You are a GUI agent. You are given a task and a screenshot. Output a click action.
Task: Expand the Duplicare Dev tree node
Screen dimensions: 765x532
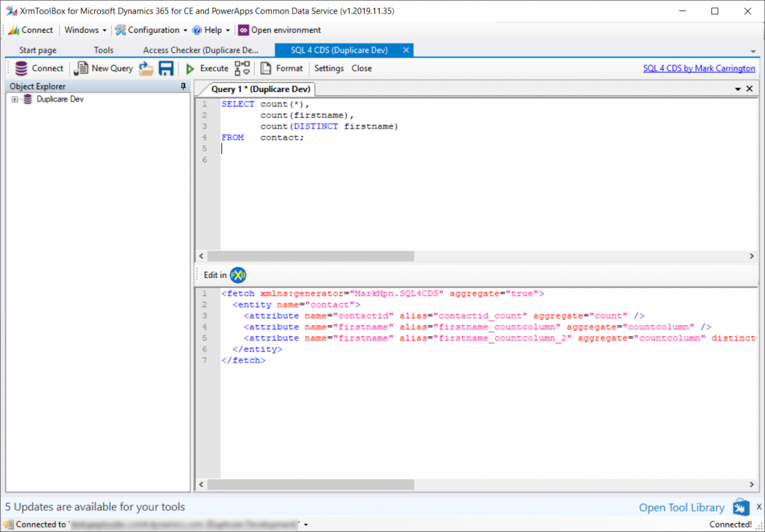[15, 99]
